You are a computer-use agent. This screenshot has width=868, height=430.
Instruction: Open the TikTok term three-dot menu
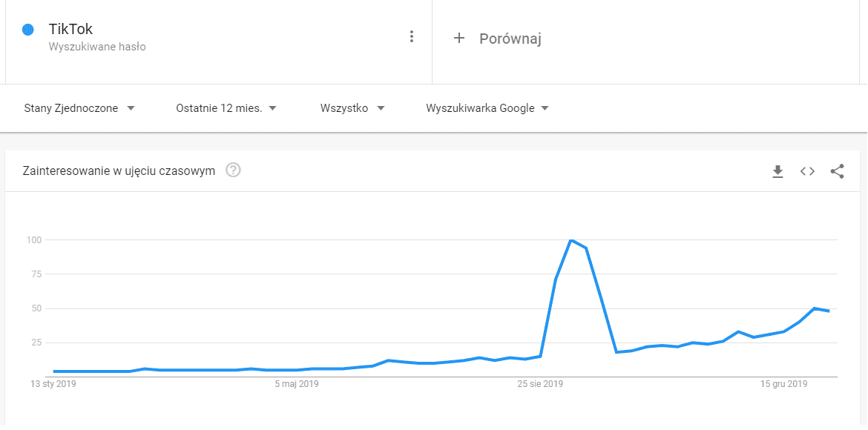pyautogui.click(x=412, y=36)
